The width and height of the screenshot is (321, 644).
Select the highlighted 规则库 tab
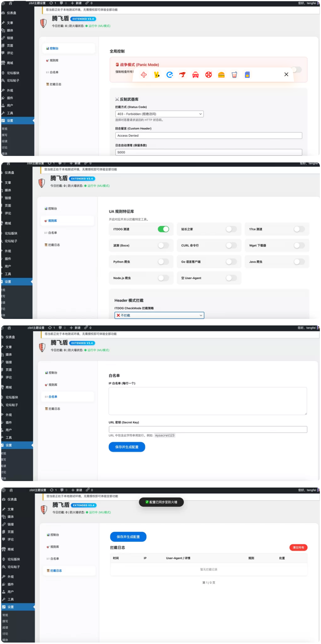point(53,221)
